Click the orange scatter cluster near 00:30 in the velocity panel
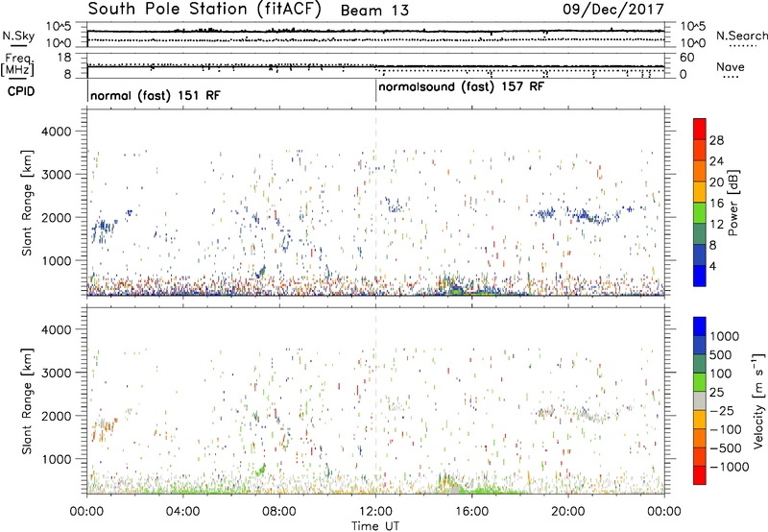The height and width of the screenshot is (532, 768). [x=104, y=428]
